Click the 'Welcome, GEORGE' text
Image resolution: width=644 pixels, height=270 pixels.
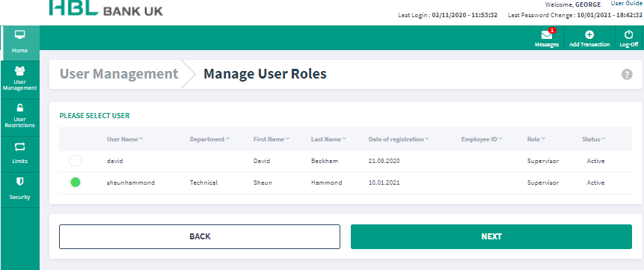pos(572,4)
